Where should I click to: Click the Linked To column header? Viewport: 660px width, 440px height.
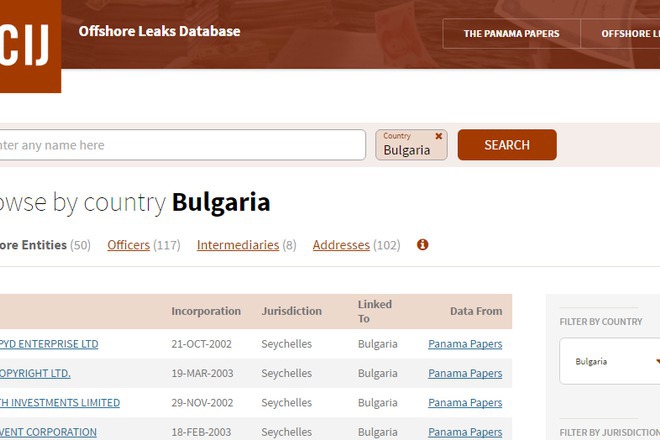click(x=375, y=312)
